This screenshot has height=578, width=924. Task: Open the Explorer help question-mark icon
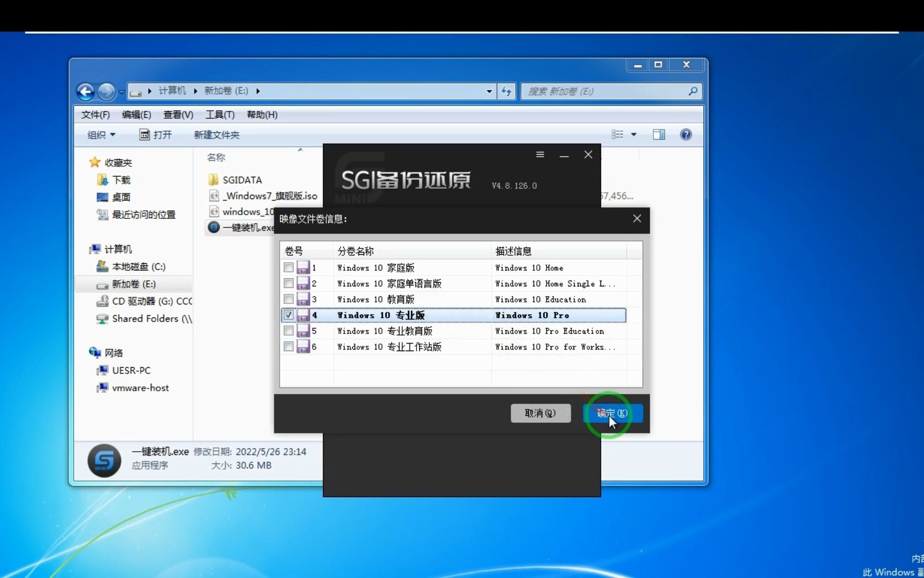coord(686,134)
